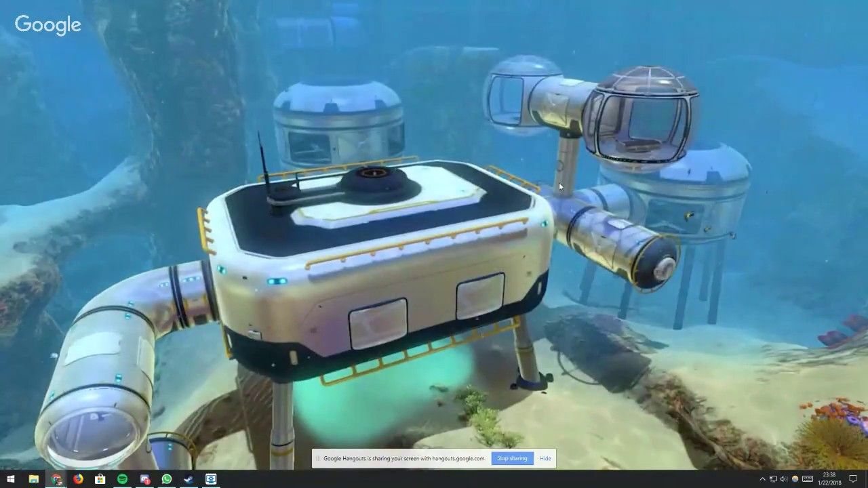Click the round tray icon beside volume
Viewport: 868px width, 488px height.
795,479
